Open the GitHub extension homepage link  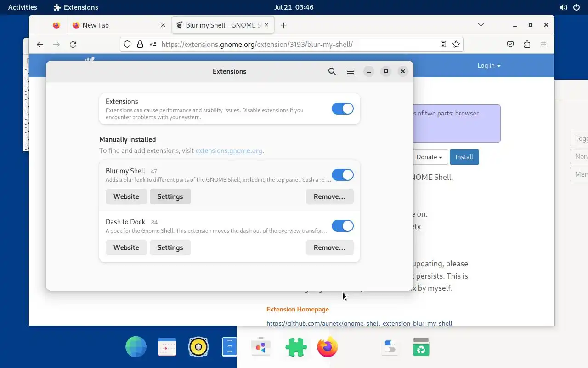pyautogui.click(x=359, y=323)
